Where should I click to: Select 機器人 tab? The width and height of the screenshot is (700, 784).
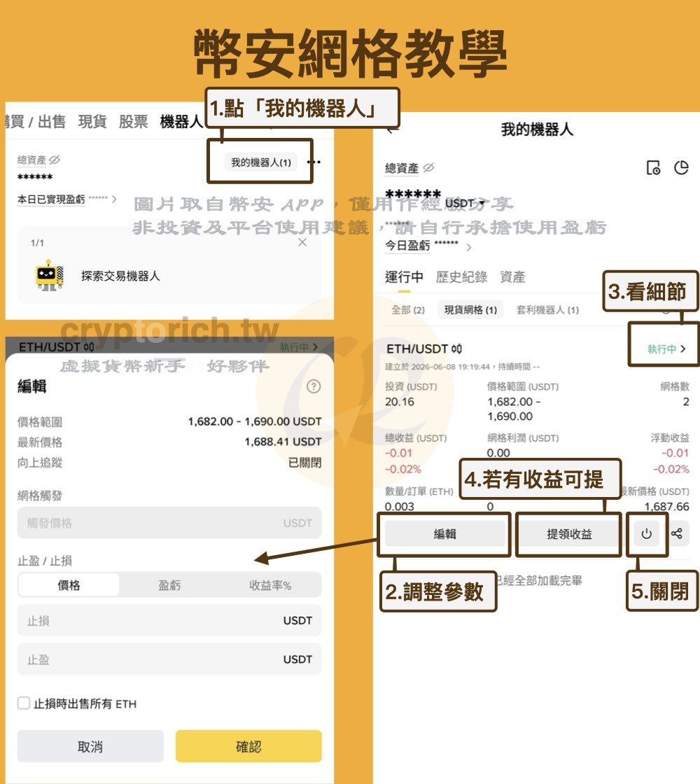coord(181,122)
